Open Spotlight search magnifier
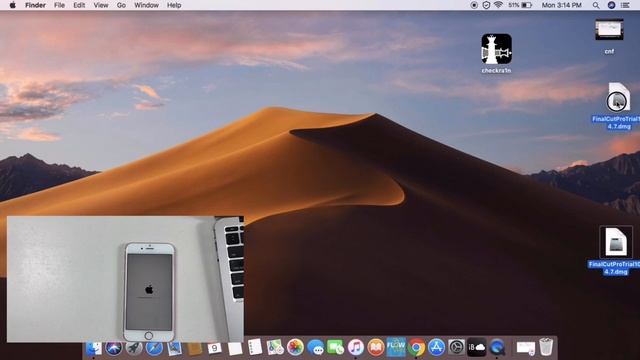The width and height of the screenshot is (640, 360). point(596,5)
